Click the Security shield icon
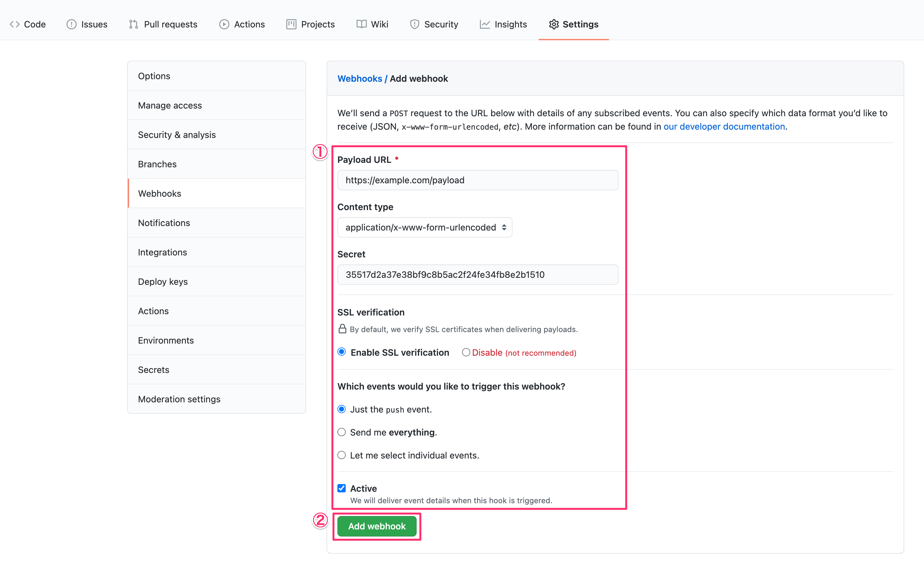The height and width of the screenshot is (569, 924). coord(415,25)
